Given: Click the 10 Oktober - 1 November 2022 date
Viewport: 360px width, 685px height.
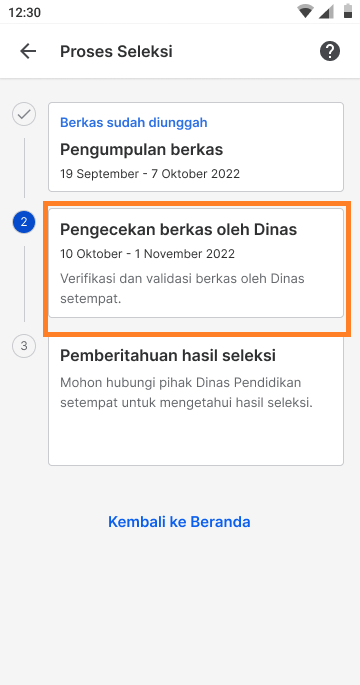Looking at the screenshot, I should [x=148, y=254].
